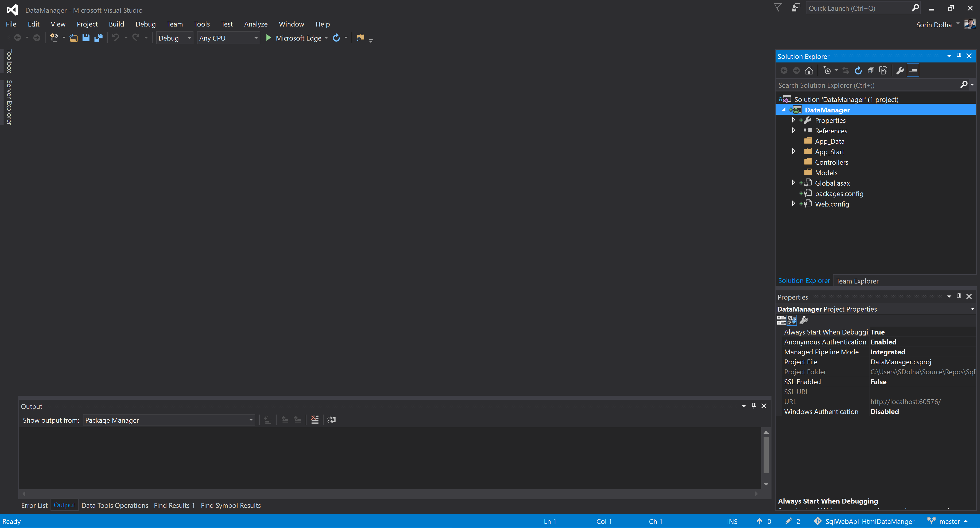The height and width of the screenshot is (528, 980).
Task: Open the Property Pages wrench icon
Action: point(803,320)
